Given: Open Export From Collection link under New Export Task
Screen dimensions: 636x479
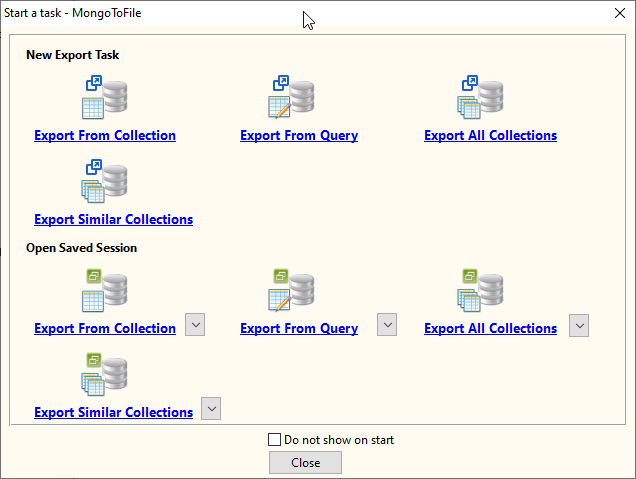Looking at the screenshot, I should click(105, 136).
